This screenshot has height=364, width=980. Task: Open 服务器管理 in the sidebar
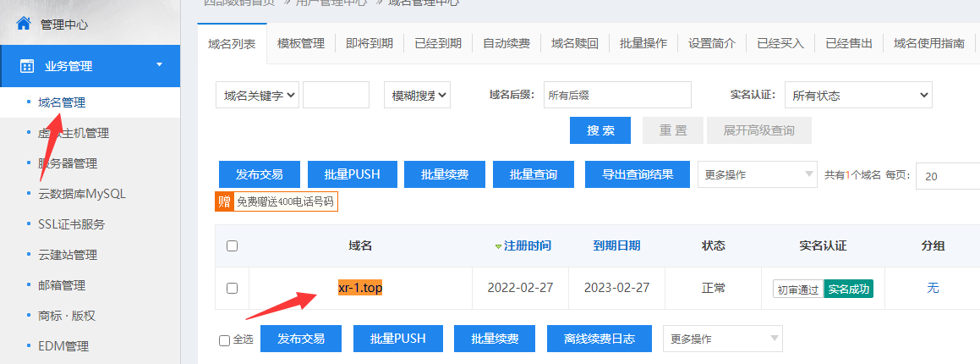[x=68, y=164]
